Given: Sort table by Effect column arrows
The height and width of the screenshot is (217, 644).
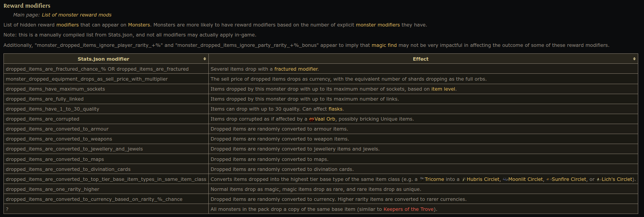Looking at the screenshot, I should 634,59.
